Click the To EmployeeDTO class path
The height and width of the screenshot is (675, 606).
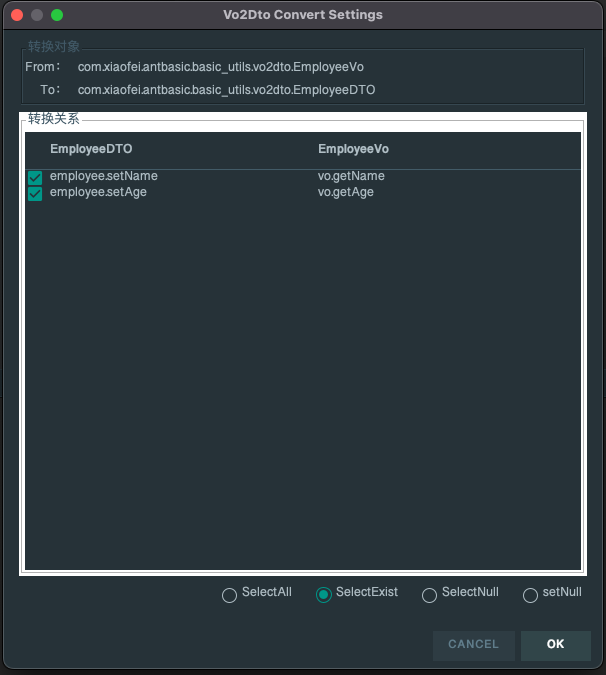point(227,90)
